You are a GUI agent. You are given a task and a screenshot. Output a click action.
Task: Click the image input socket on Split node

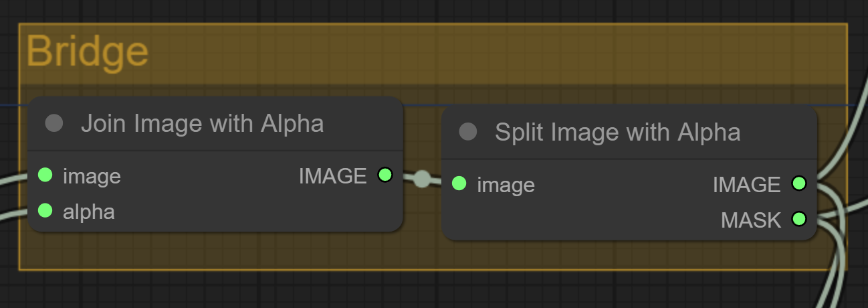459,184
